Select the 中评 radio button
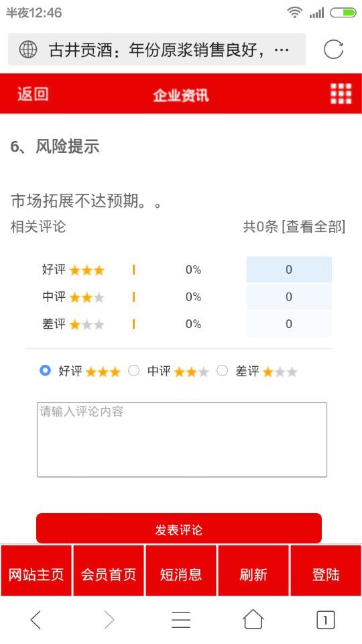362x644 pixels. [134, 370]
